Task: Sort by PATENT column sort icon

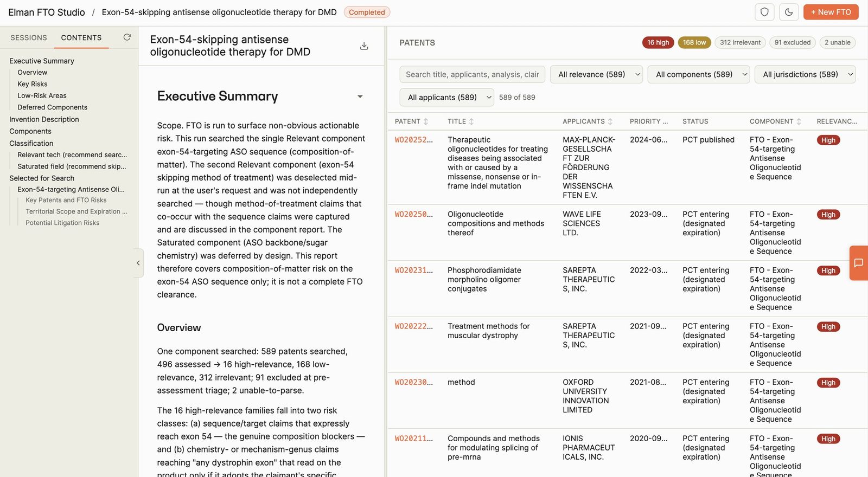Action: tap(426, 121)
